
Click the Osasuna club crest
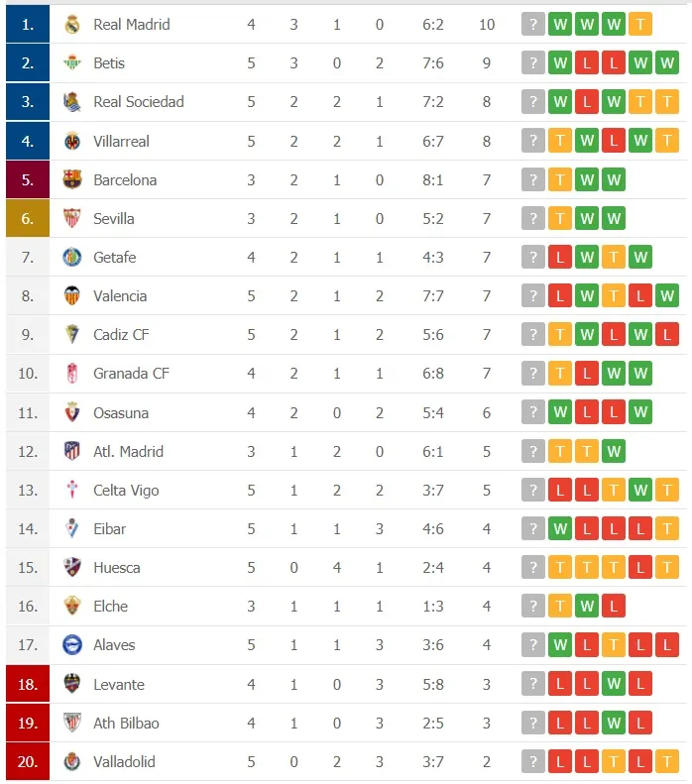coord(72,412)
